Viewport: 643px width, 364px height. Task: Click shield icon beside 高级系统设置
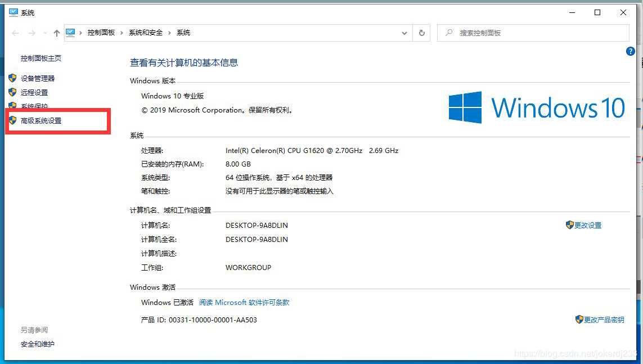pyautogui.click(x=12, y=120)
